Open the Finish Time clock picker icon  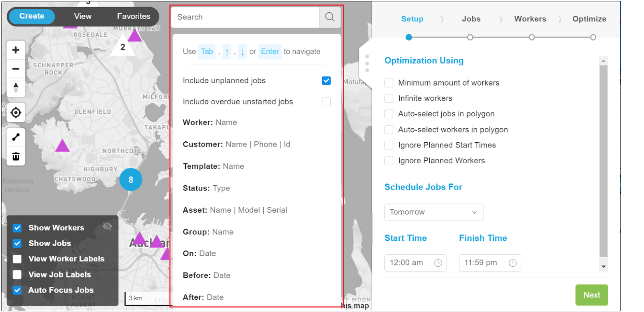tap(513, 263)
